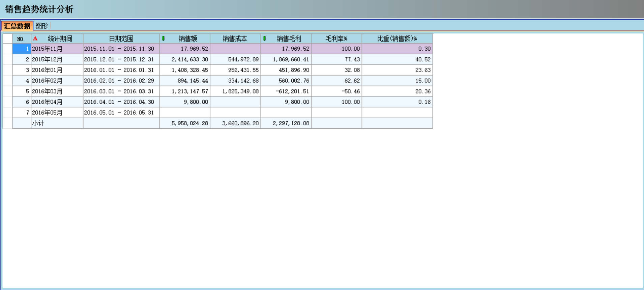Click the green marker icon in 销售毛利 header
644x290 pixels.
coord(265,38)
